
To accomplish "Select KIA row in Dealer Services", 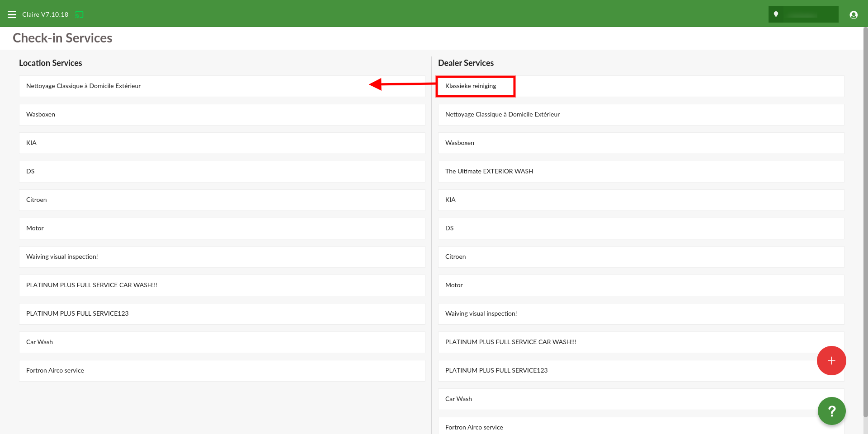I will click(x=641, y=200).
